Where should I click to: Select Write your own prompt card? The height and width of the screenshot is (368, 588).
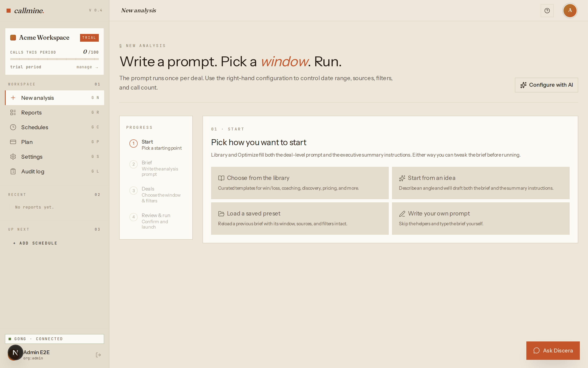(x=481, y=218)
